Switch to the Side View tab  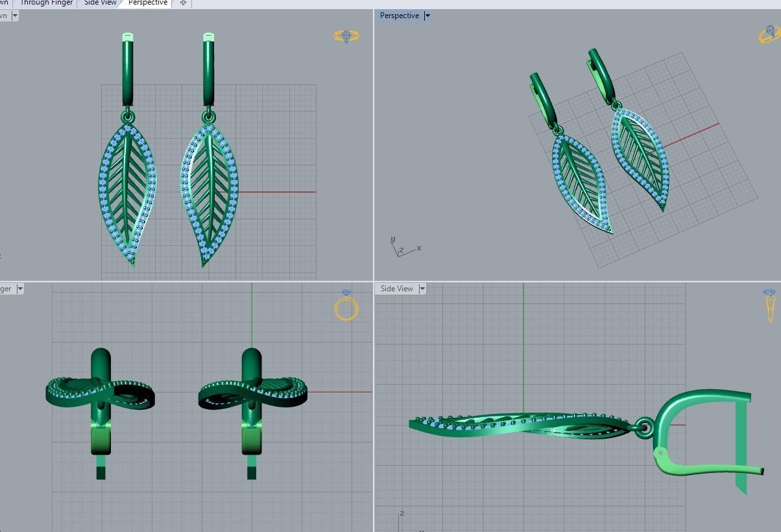(100, 3)
